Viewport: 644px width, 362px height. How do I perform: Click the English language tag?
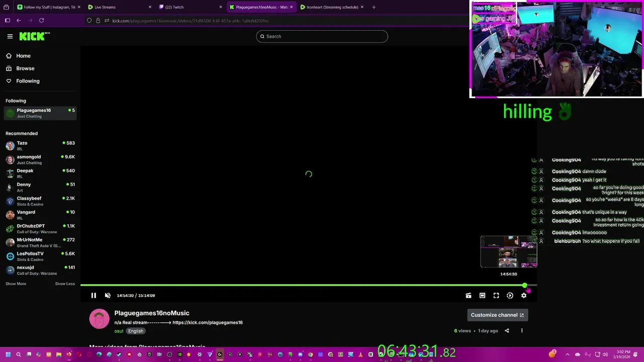tap(135, 331)
